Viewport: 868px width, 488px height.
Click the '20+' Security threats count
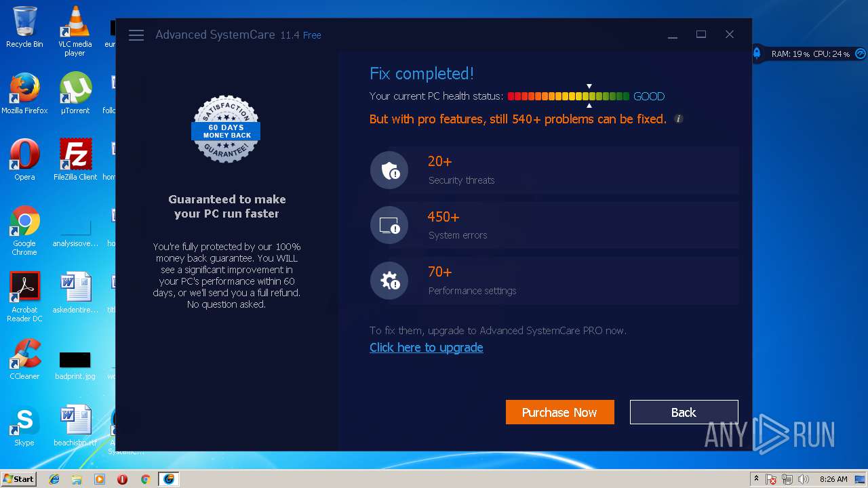439,161
